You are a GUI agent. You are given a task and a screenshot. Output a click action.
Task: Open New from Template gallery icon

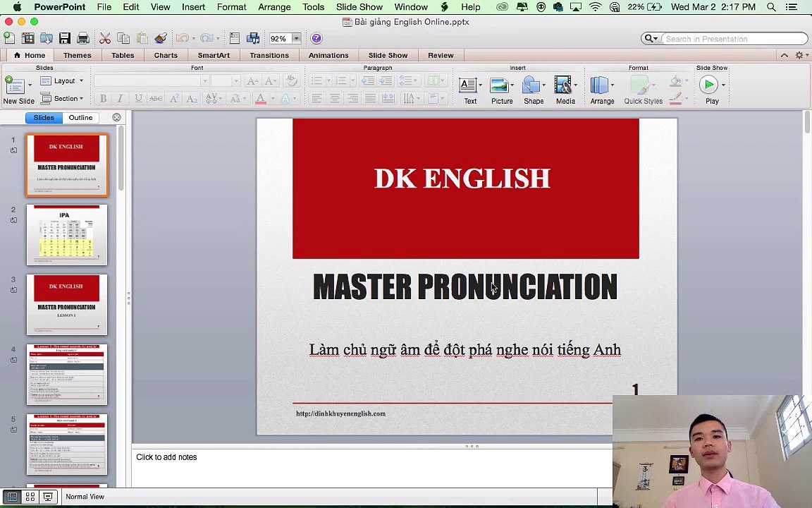pos(28,38)
